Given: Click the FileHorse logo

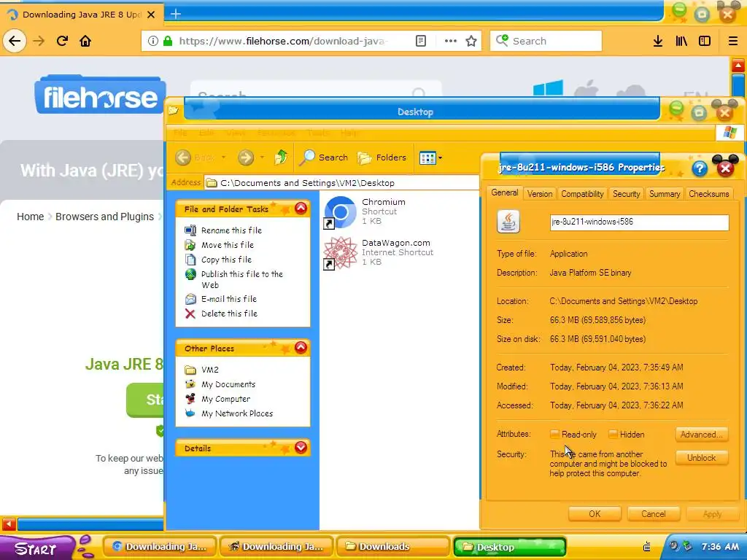Looking at the screenshot, I should [100, 95].
